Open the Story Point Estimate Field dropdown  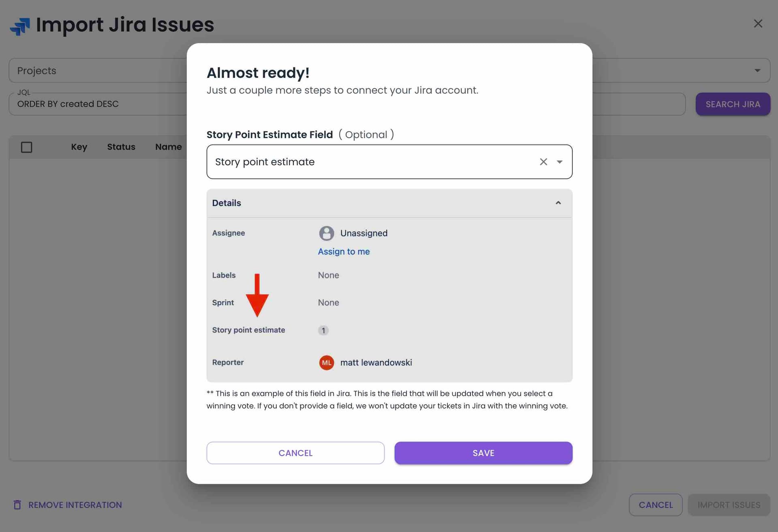(x=560, y=162)
